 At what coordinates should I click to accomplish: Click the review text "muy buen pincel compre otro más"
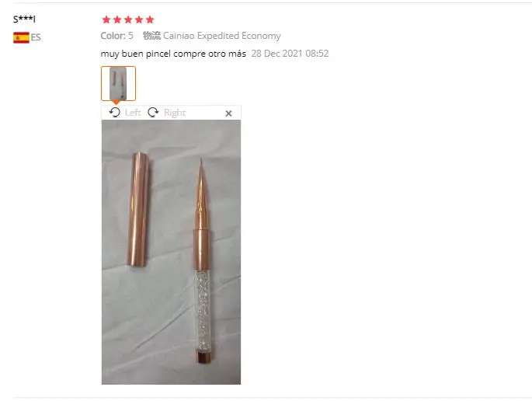(x=173, y=54)
